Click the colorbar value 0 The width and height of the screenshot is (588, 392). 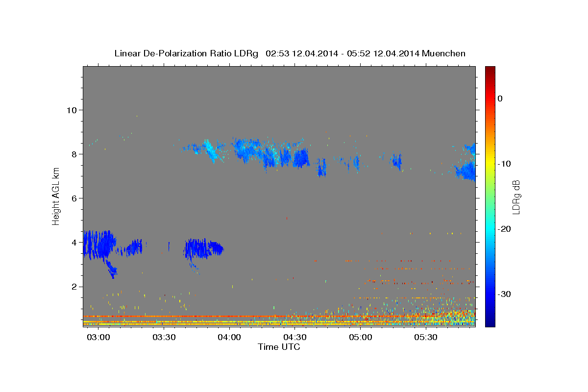point(500,98)
